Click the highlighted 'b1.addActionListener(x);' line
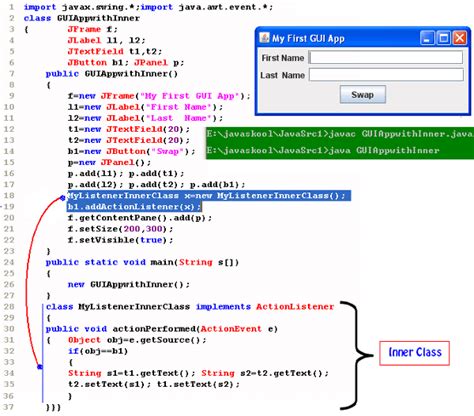This screenshot has height=416, width=474. point(134,207)
